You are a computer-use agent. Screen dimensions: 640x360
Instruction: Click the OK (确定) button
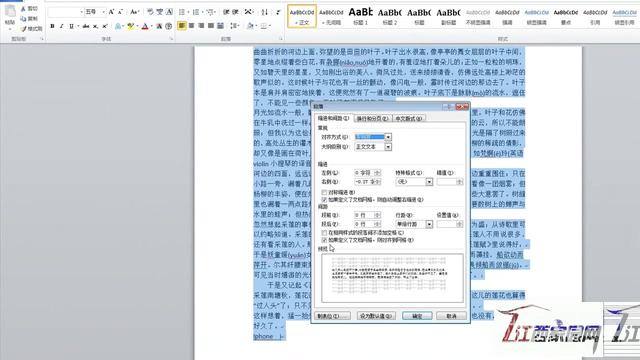point(417,316)
